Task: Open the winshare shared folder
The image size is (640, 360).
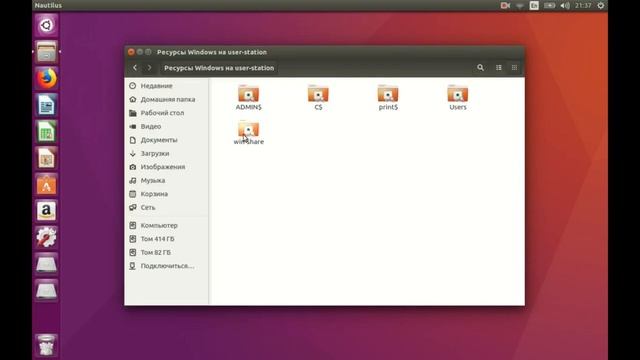Action: click(x=249, y=132)
